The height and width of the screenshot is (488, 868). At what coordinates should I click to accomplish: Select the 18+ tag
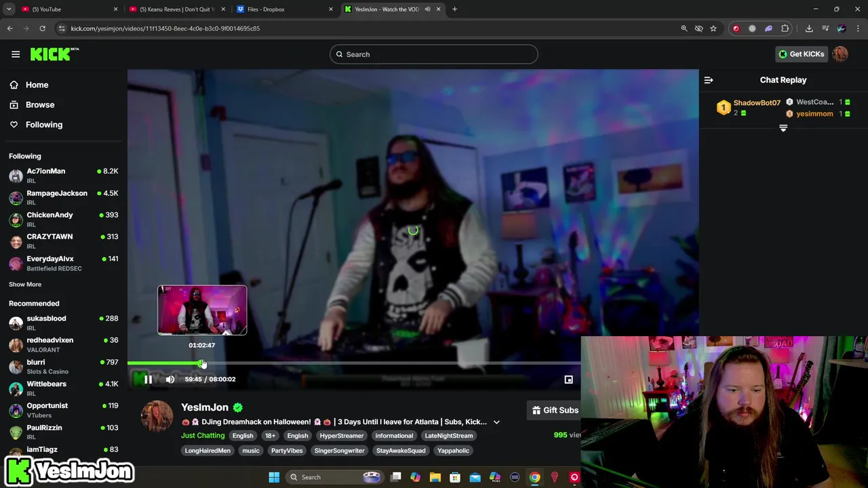[x=270, y=436]
